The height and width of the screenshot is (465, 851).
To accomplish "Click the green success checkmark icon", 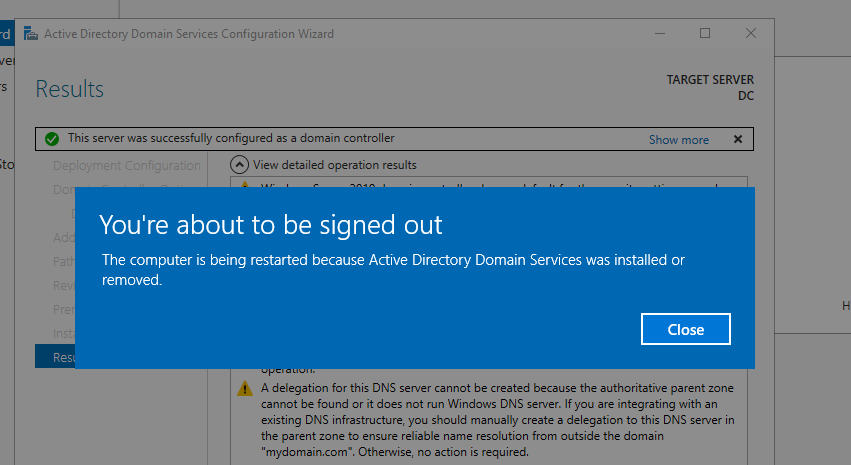I will click(x=51, y=139).
